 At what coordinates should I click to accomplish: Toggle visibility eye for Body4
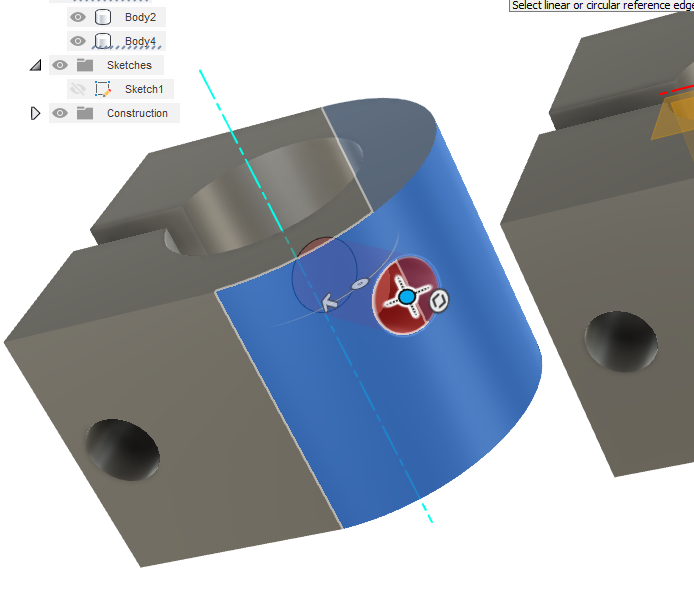click(78, 41)
